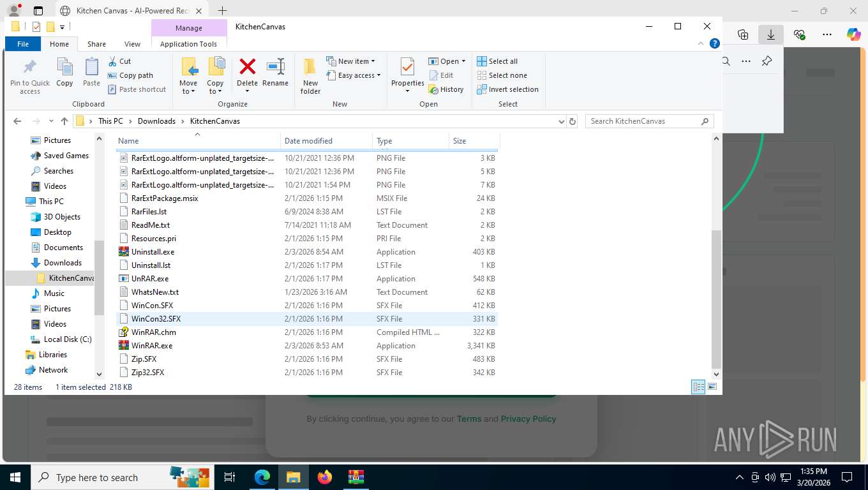The width and height of the screenshot is (868, 490).
Task: Click the Rename icon
Action: point(276,66)
